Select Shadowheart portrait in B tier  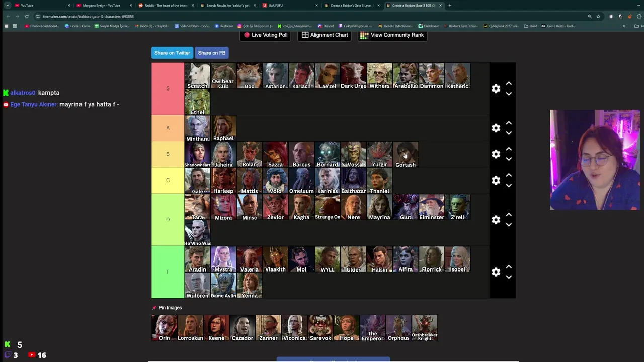pos(197,154)
